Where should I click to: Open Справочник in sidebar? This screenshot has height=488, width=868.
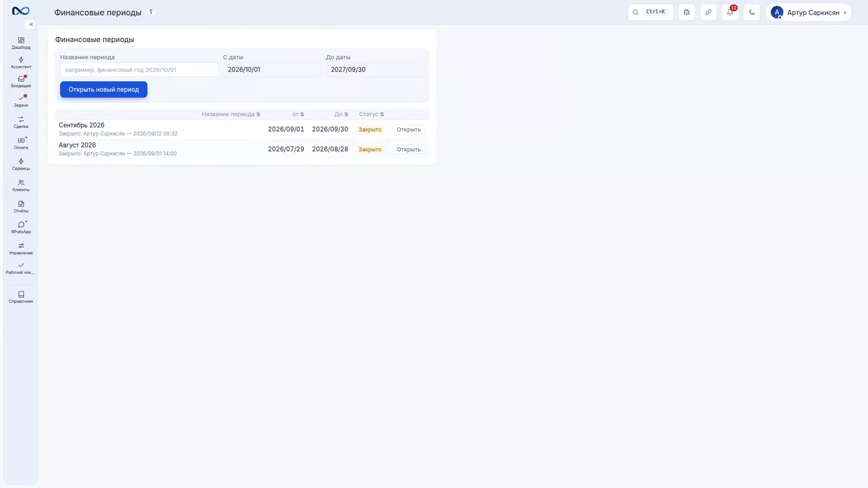pyautogui.click(x=21, y=297)
